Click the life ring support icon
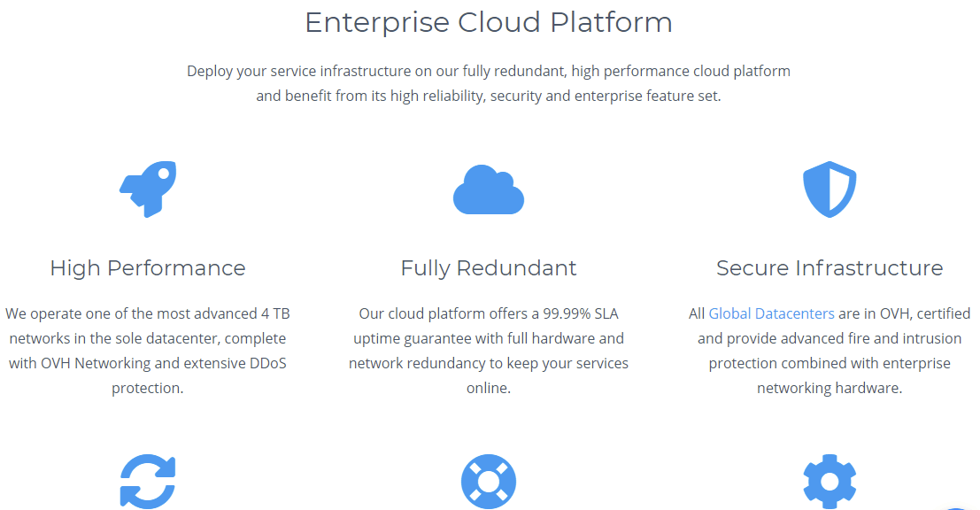 (489, 482)
